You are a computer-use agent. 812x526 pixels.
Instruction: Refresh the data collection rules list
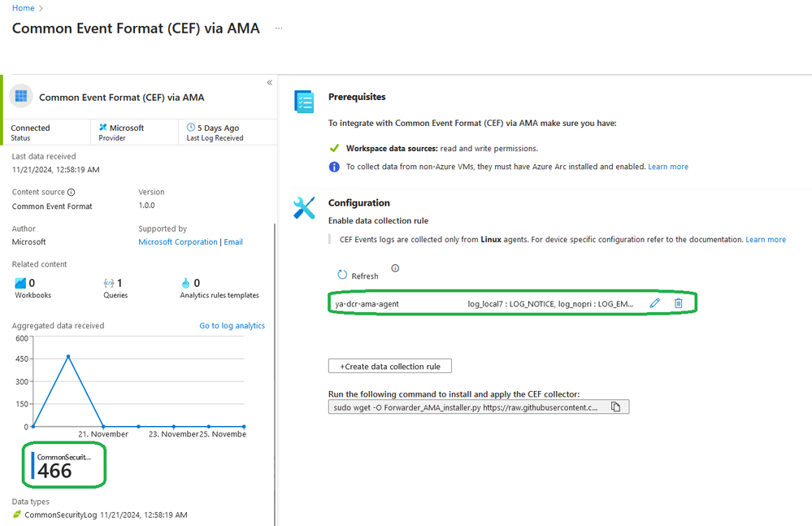coord(358,276)
